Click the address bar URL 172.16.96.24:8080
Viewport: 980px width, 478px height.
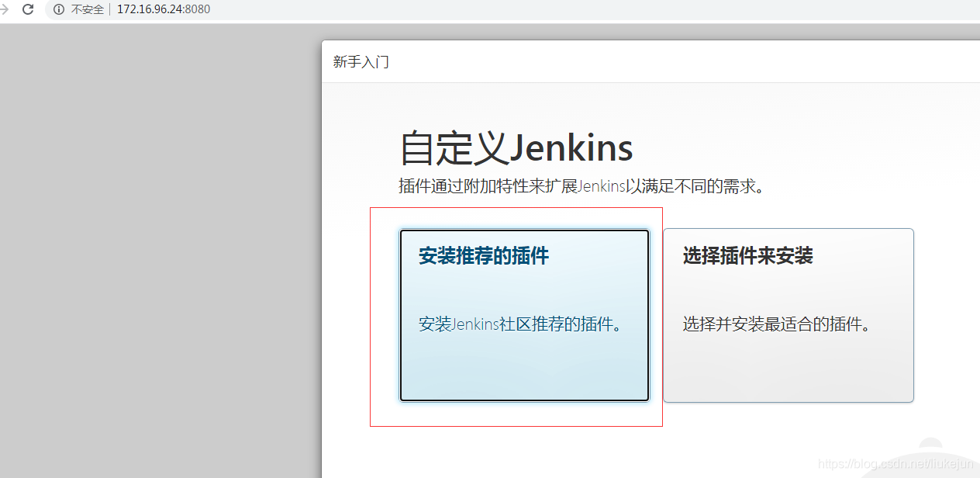pyautogui.click(x=164, y=9)
